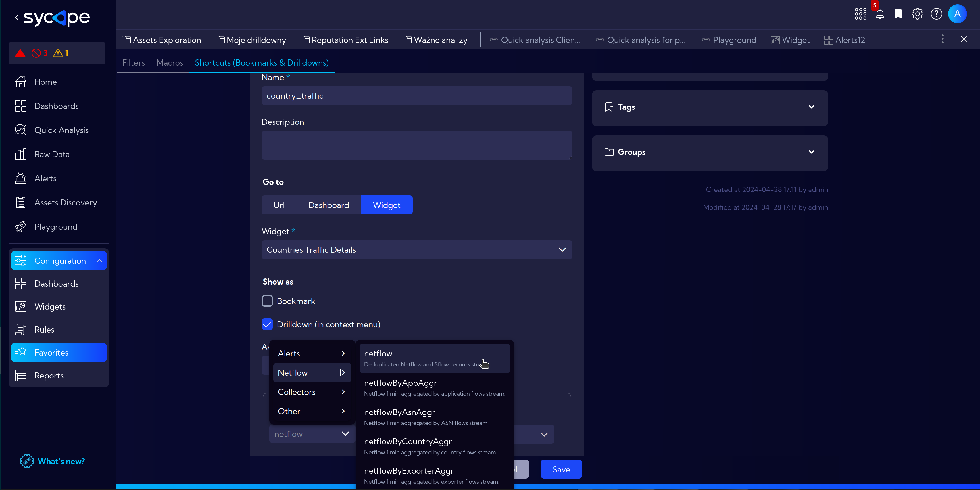
Task: Open help question mark icon
Action: click(936, 14)
